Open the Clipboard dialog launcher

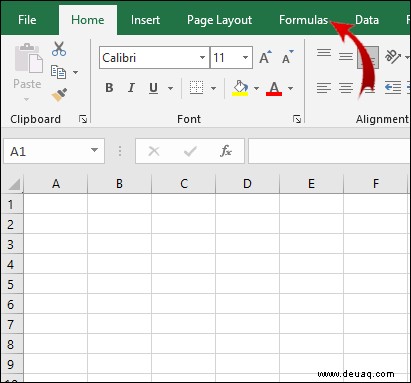coord(83,119)
